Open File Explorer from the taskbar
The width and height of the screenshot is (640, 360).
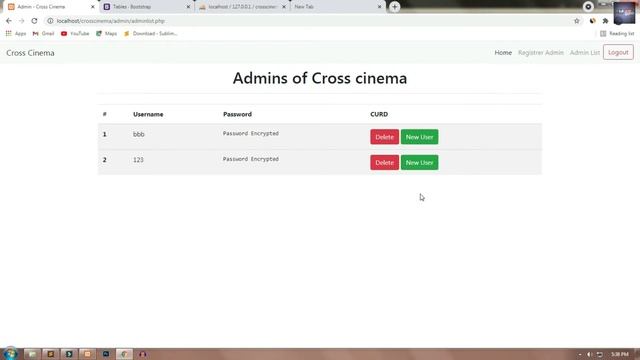click(x=32, y=354)
